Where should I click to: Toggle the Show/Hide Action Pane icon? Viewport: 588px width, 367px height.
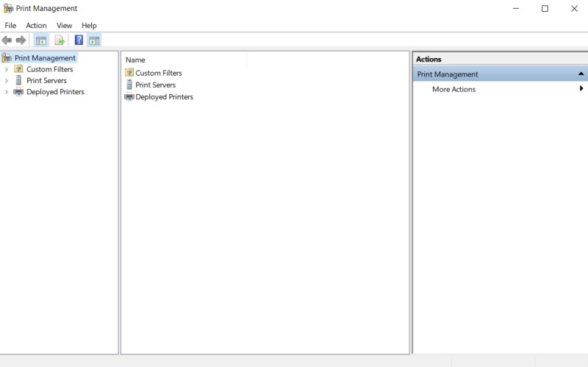click(x=94, y=40)
